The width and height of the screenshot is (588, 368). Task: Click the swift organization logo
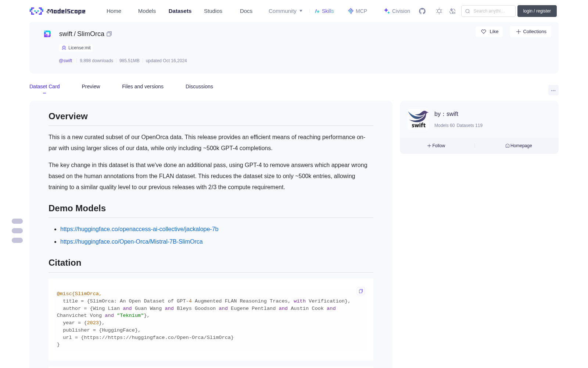click(418, 119)
